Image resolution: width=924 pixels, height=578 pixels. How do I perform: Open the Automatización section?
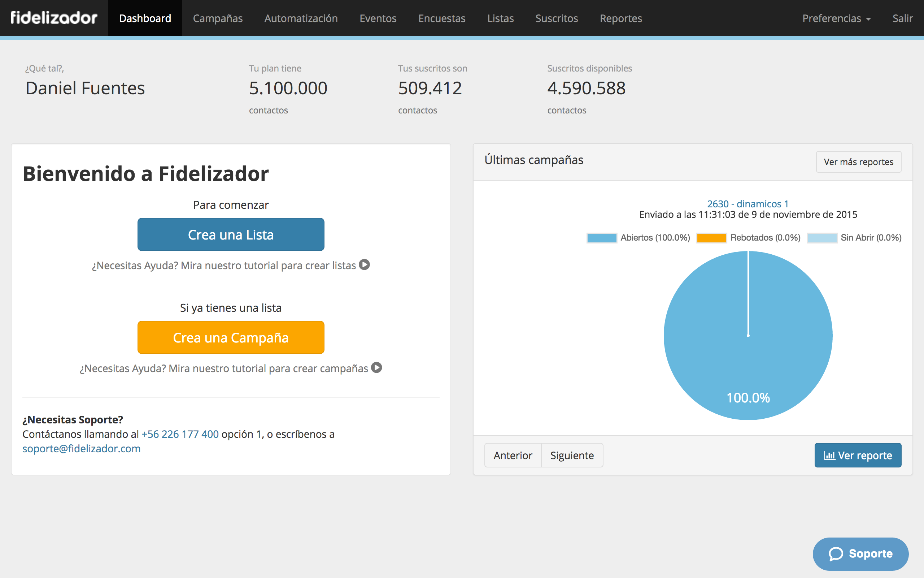click(301, 18)
